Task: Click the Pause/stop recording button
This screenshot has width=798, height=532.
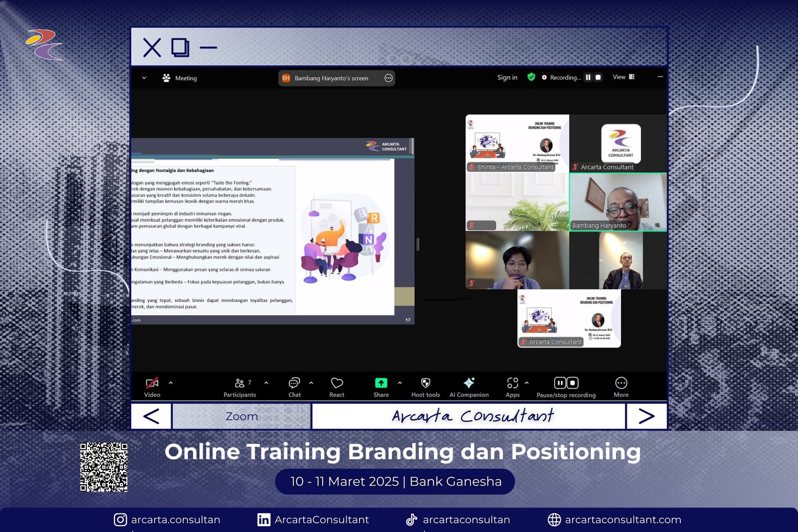Action: [566, 386]
